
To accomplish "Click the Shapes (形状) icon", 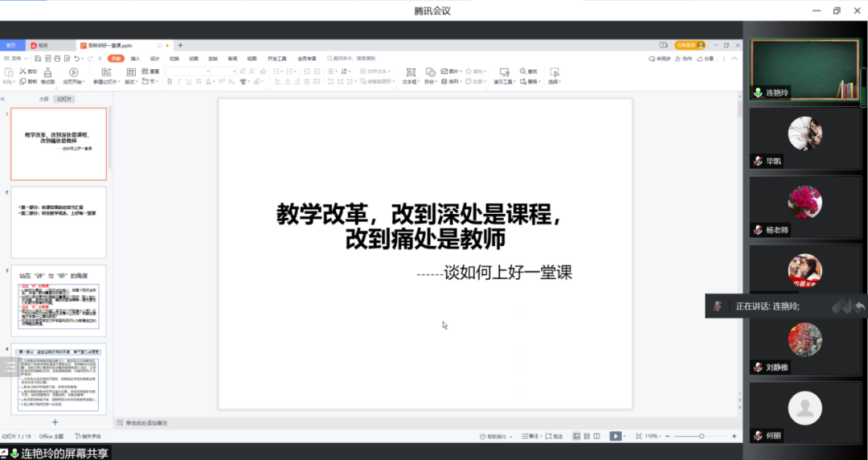I will point(431,72).
